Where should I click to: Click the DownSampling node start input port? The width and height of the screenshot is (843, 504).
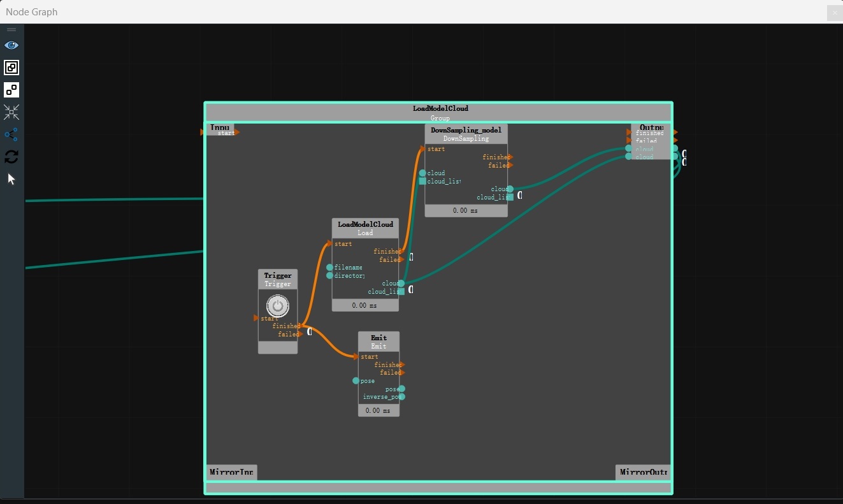(x=423, y=149)
